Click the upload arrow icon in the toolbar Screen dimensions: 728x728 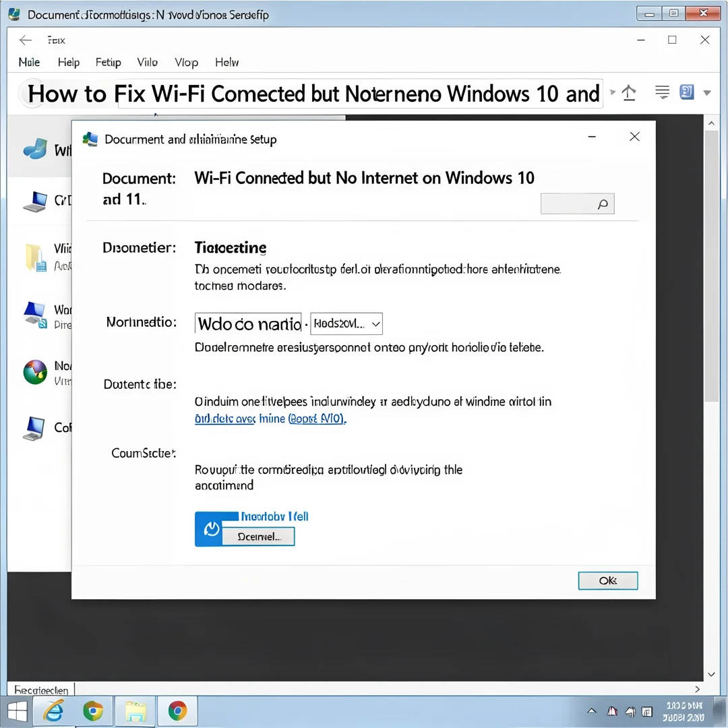[629, 92]
